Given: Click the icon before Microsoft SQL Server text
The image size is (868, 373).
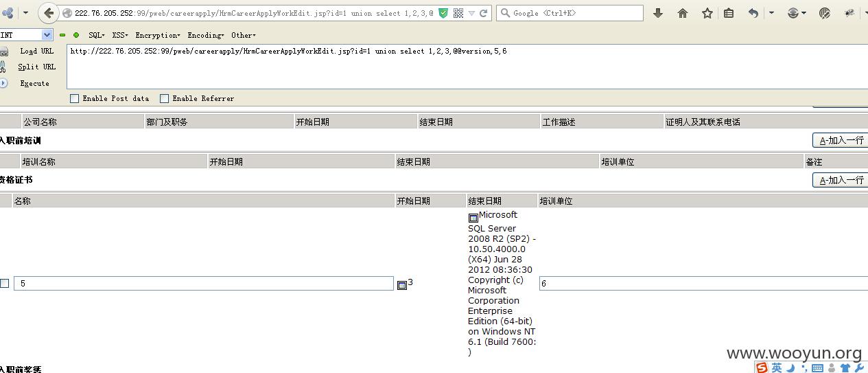Looking at the screenshot, I should pos(473,218).
